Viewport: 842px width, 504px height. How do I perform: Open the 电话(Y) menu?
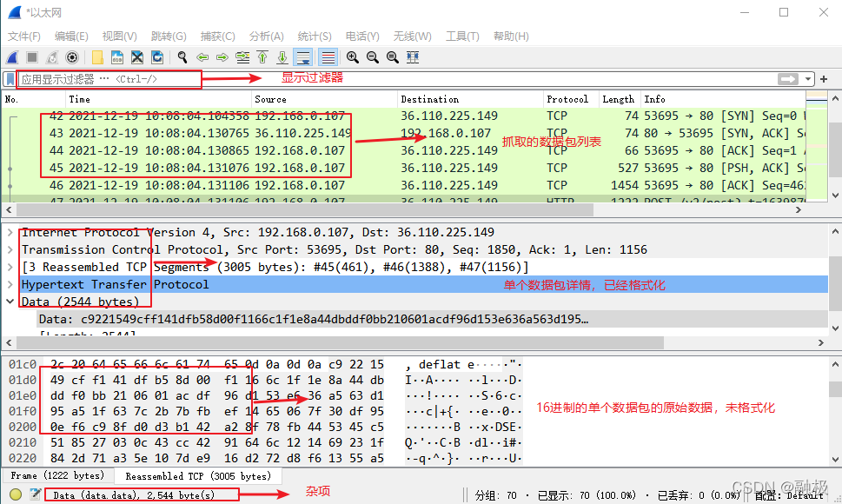(362, 36)
